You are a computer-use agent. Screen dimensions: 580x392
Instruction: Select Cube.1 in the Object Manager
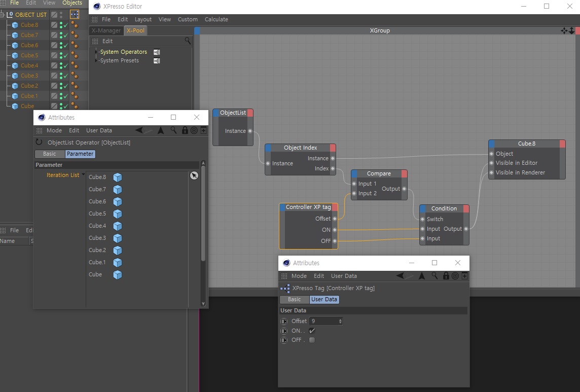(29, 96)
